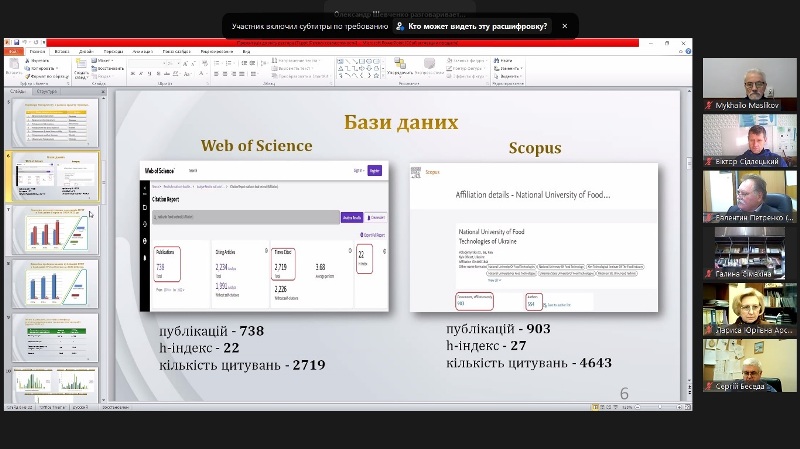Select slide 9 thumbnail with green table
The image size is (800, 449).
point(55,338)
